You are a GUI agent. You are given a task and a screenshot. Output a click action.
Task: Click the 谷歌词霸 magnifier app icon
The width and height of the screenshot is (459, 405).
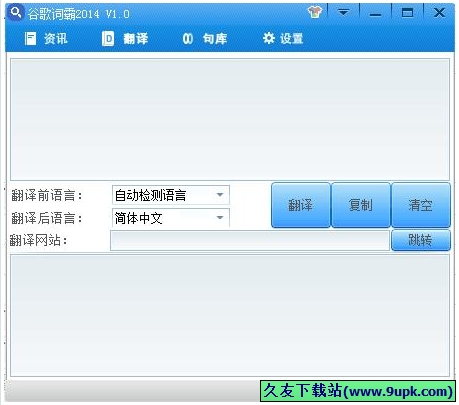pyautogui.click(x=15, y=13)
